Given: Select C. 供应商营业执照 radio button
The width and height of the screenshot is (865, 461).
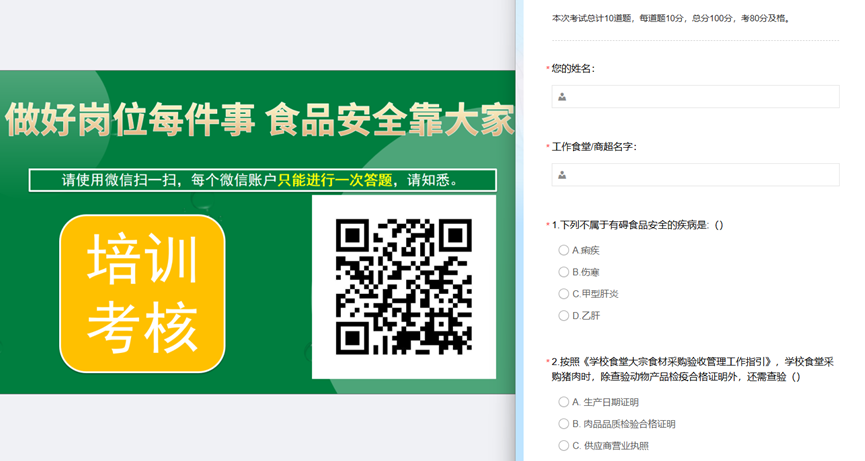Looking at the screenshot, I should (x=564, y=446).
